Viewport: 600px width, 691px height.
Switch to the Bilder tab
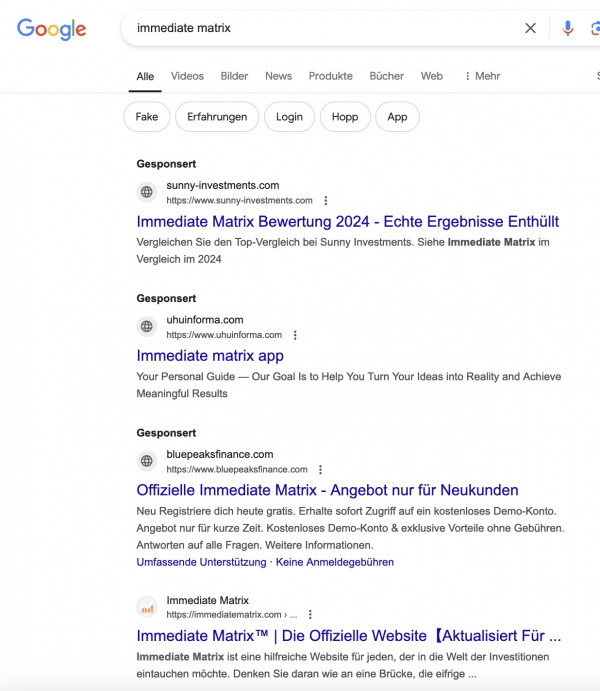click(234, 76)
